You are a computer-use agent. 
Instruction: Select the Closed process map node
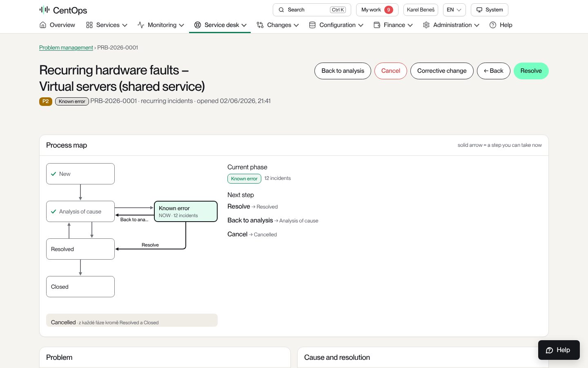[80, 287]
